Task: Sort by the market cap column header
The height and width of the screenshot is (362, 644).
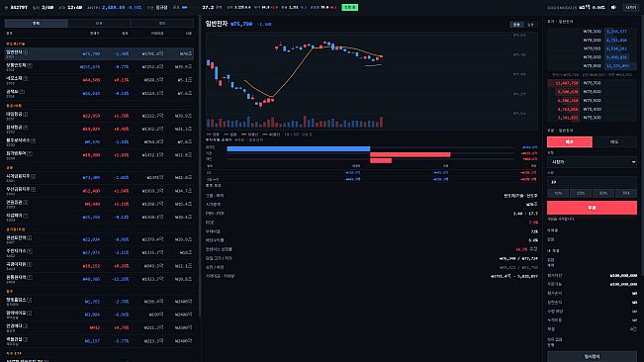Action: (189, 34)
